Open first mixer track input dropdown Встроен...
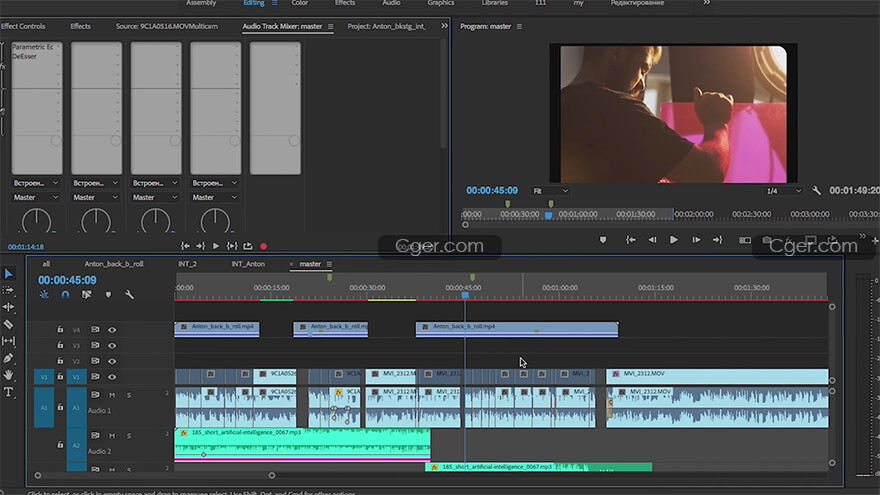Screen dimensions: 880x495 [36, 183]
